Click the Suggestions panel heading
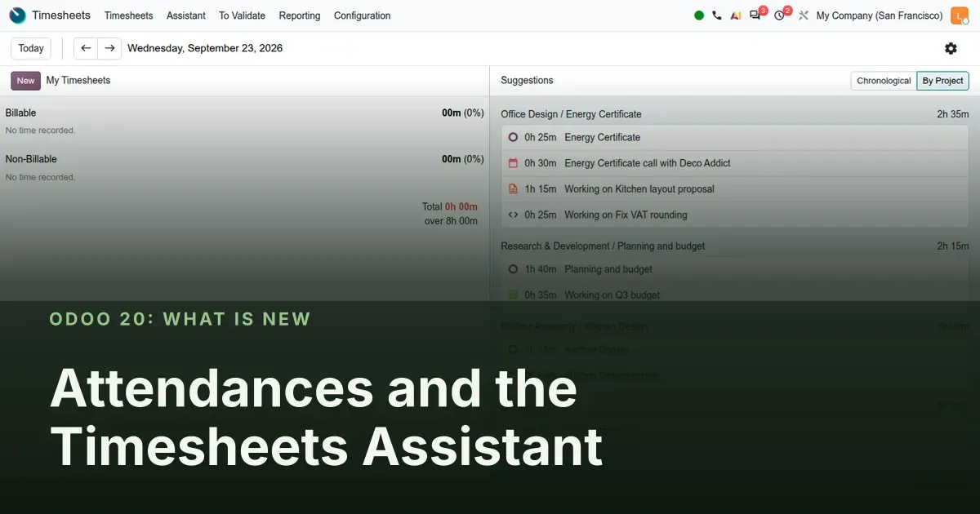The image size is (980, 514). (527, 80)
